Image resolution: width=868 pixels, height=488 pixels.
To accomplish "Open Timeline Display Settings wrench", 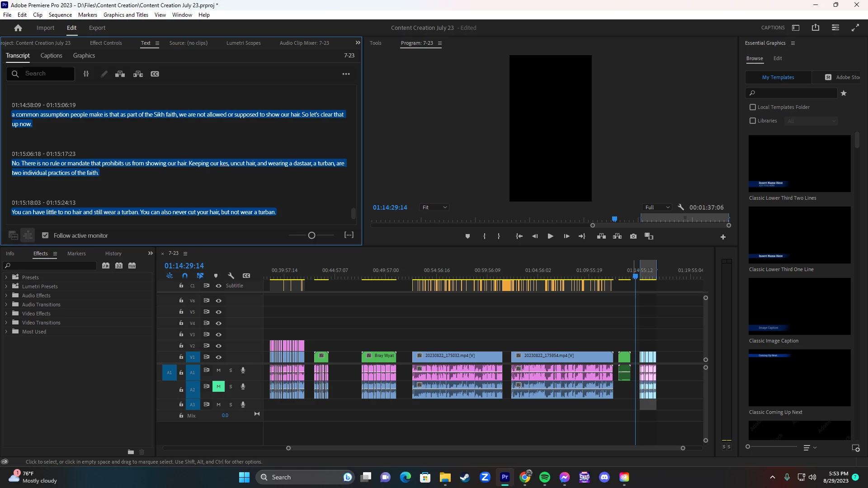I will pos(231,276).
